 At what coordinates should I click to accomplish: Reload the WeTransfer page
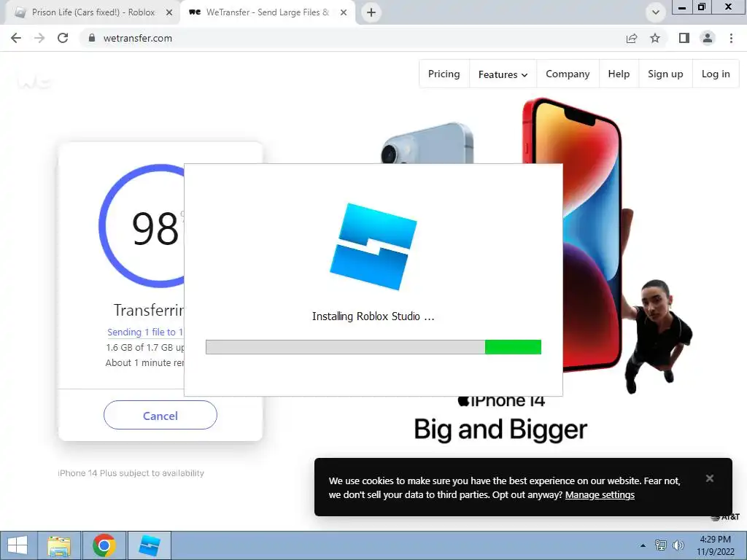click(x=63, y=38)
